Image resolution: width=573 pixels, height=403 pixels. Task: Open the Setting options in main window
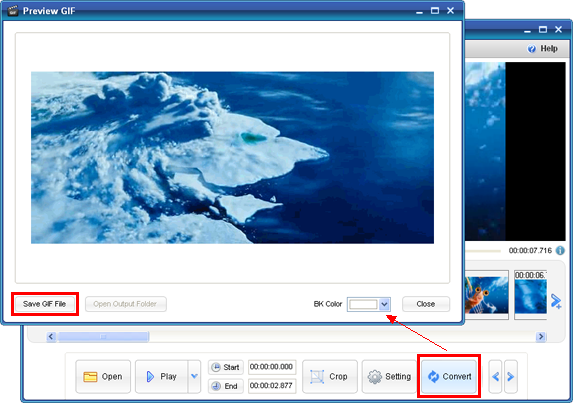390,376
